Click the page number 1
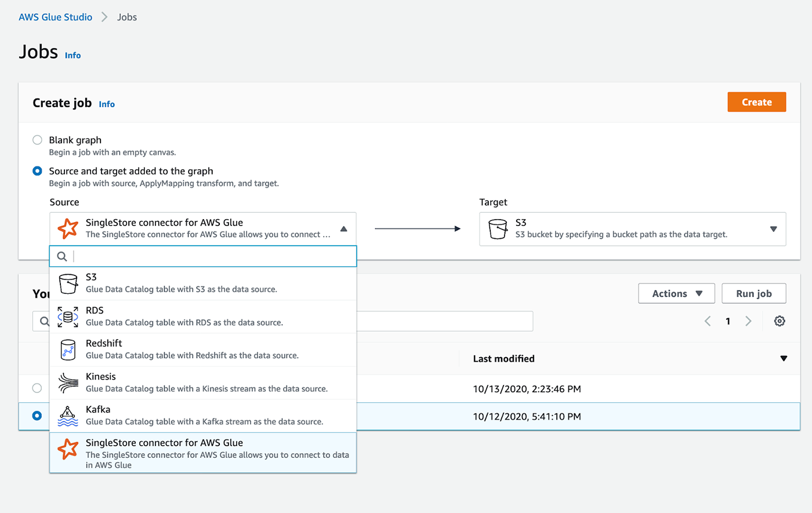Viewport: 812px width, 513px height. click(x=728, y=321)
